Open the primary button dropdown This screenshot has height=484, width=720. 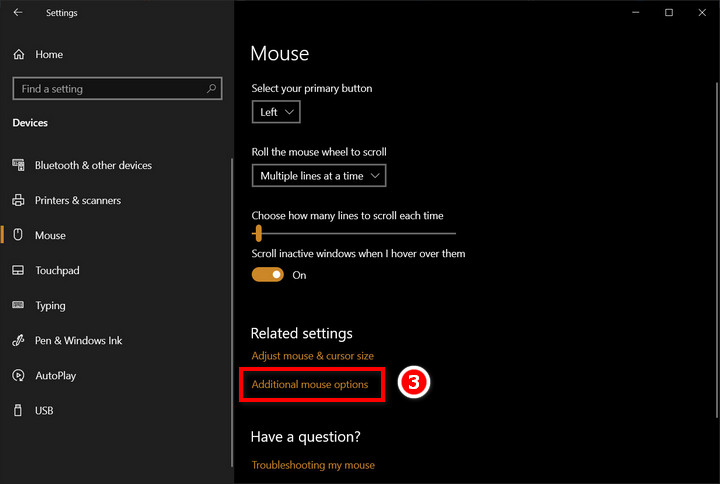click(x=275, y=112)
